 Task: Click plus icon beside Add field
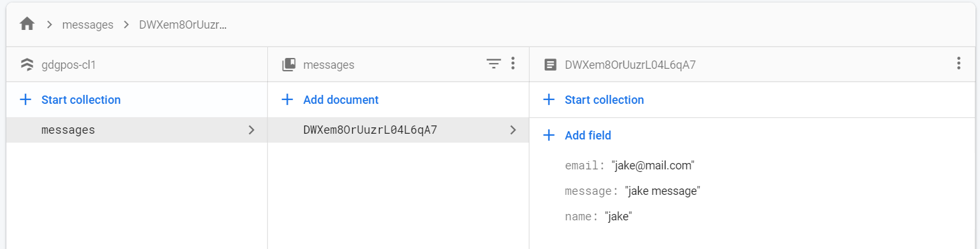[x=548, y=135]
